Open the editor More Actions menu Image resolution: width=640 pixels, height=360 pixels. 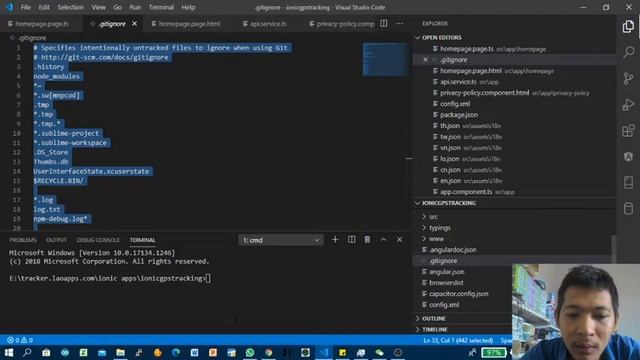[400, 24]
